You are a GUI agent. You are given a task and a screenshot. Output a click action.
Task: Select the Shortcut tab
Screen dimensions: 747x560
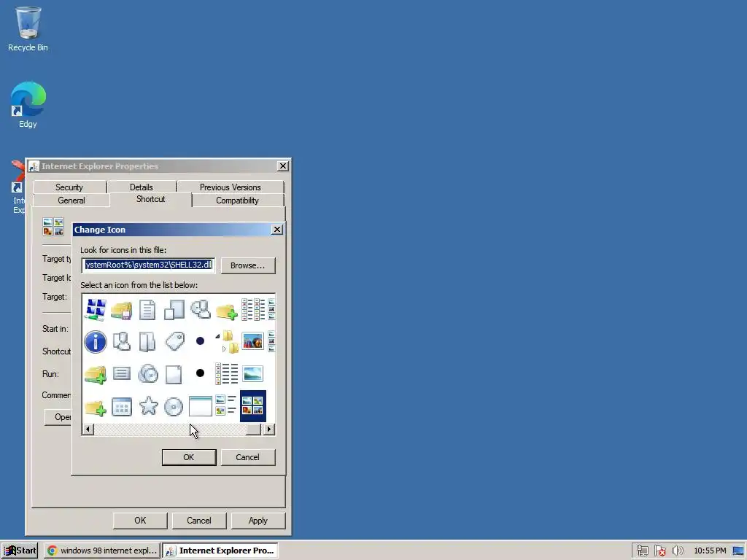tap(150, 200)
